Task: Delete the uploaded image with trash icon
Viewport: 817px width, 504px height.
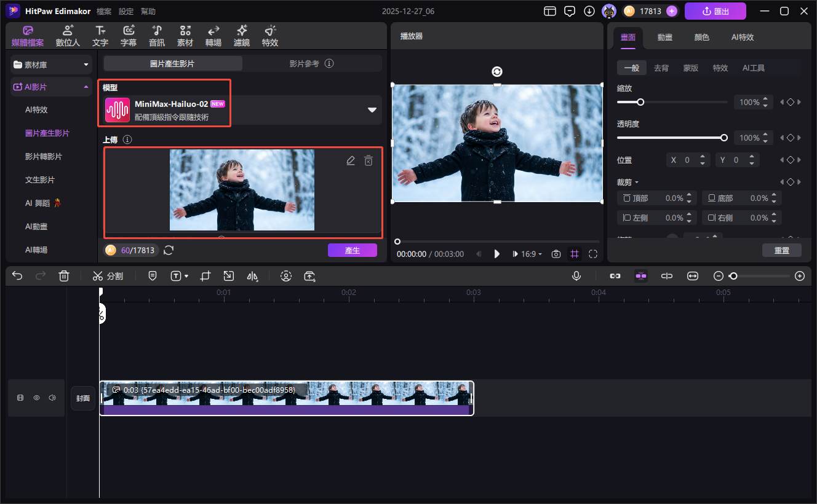Action: tap(369, 161)
